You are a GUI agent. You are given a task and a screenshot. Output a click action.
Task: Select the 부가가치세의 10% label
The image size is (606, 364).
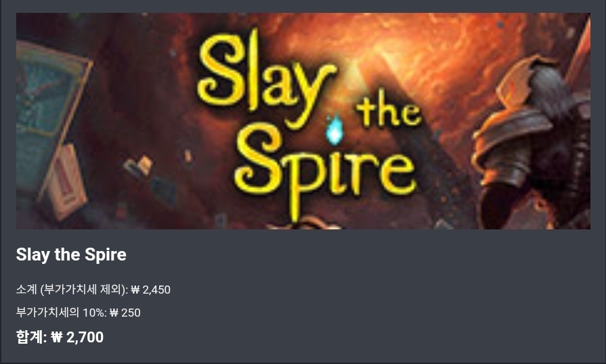pyautogui.click(x=61, y=313)
